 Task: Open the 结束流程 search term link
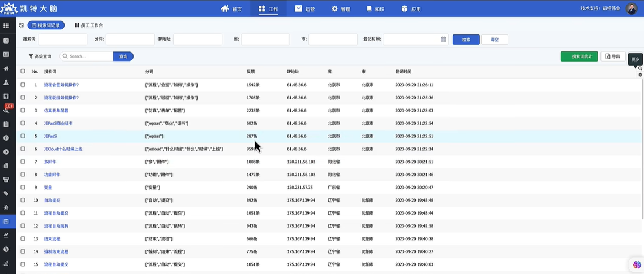(52, 239)
